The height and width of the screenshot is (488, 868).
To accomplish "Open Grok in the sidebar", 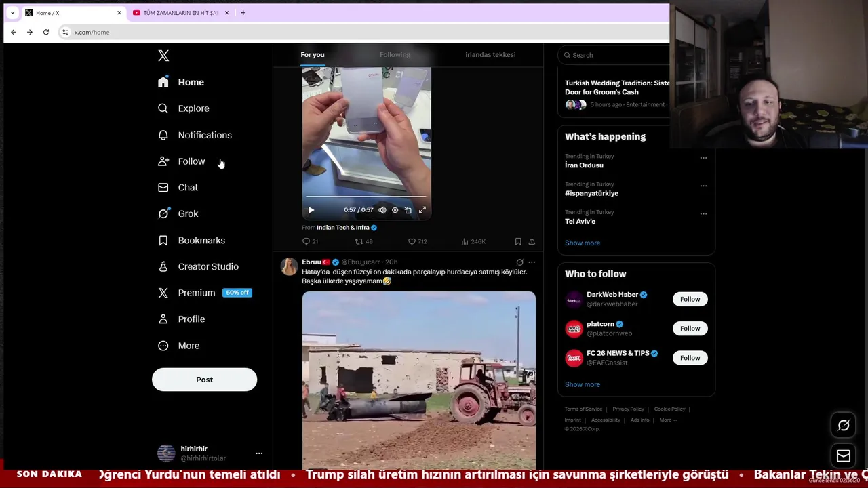I will point(178,213).
